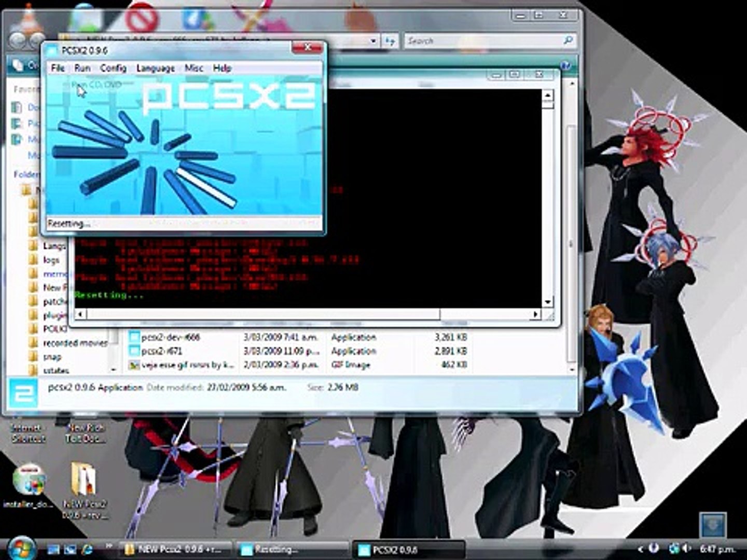Select the plugins folder in tree
This screenshot has width=747, height=560.
pyautogui.click(x=54, y=315)
